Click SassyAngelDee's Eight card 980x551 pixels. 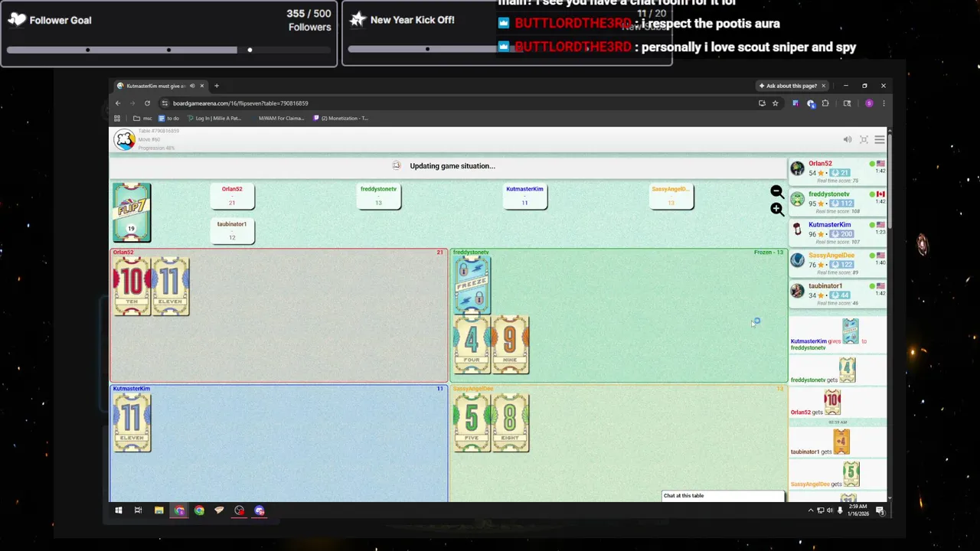coord(510,422)
